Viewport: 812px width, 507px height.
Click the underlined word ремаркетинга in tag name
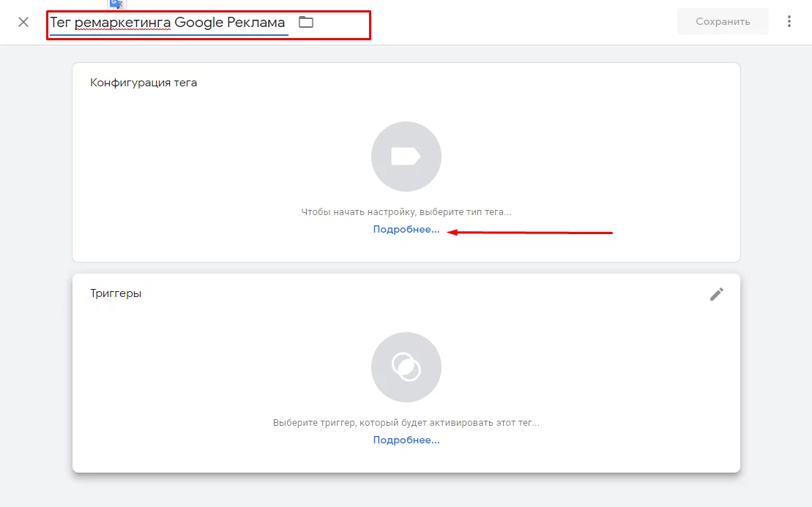pos(122,23)
